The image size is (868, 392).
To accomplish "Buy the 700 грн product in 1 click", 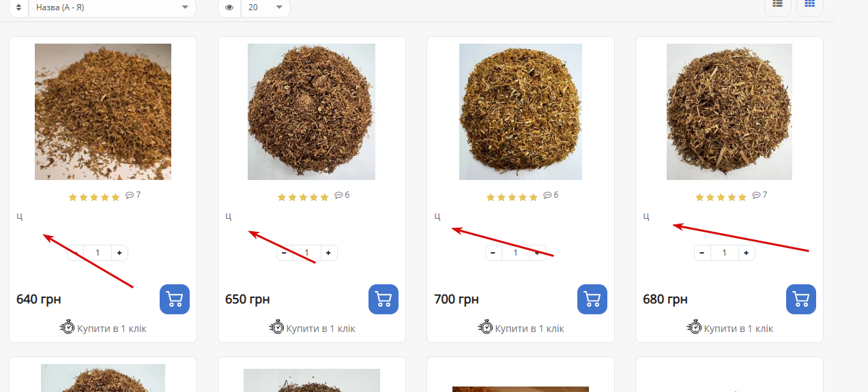I will tap(521, 328).
